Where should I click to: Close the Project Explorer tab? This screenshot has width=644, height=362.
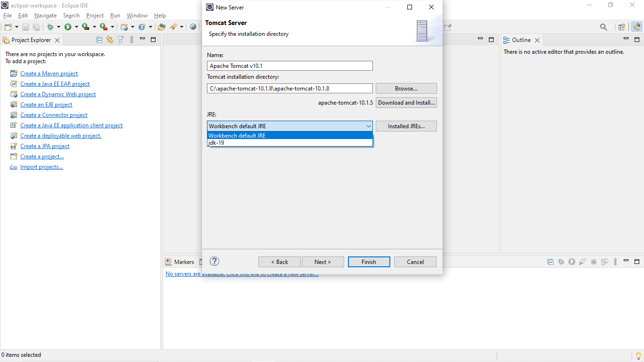point(57,41)
